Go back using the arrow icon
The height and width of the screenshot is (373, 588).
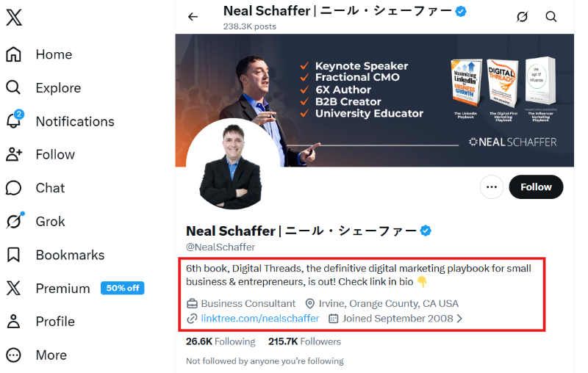(x=193, y=17)
